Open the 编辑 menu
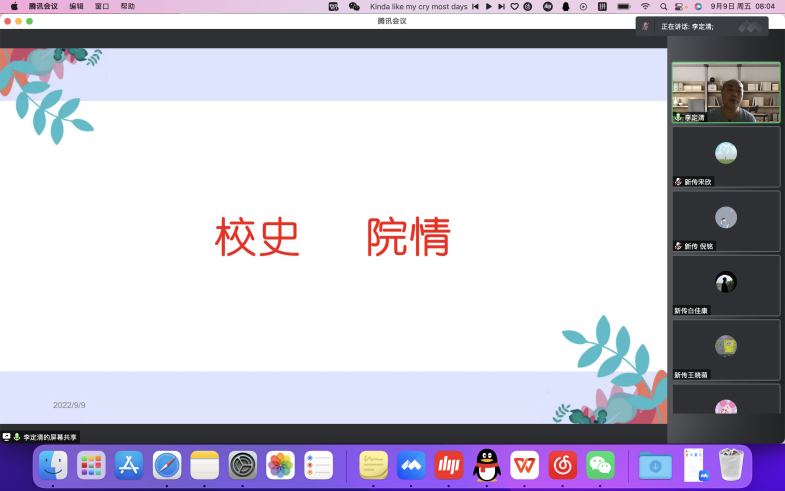This screenshot has width=785, height=491. click(x=76, y=6)
